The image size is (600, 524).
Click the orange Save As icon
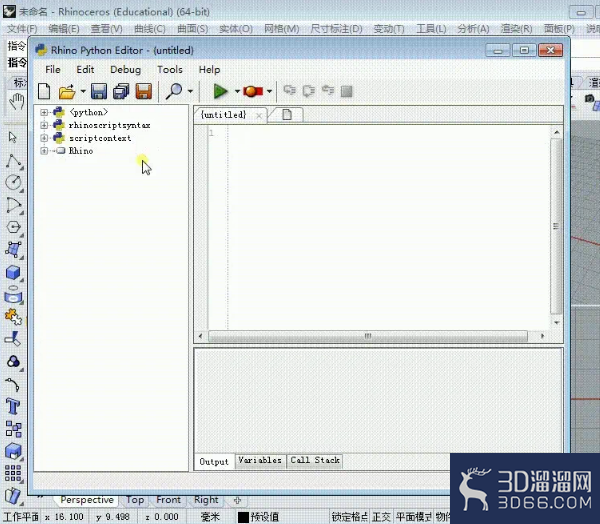click(143, 91)
